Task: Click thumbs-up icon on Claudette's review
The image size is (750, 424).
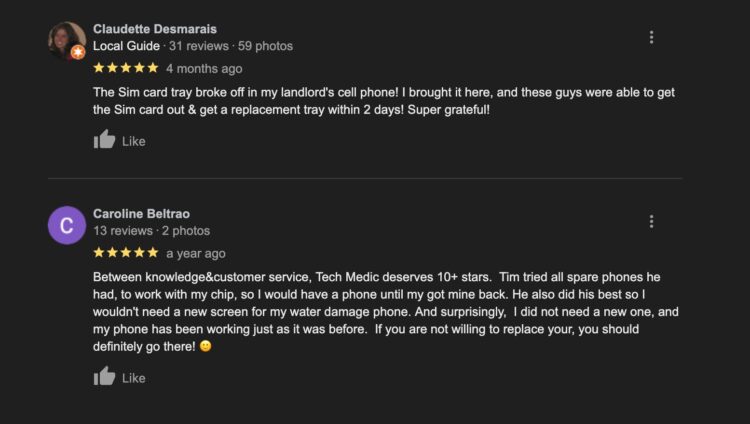Action: [104, 139]
